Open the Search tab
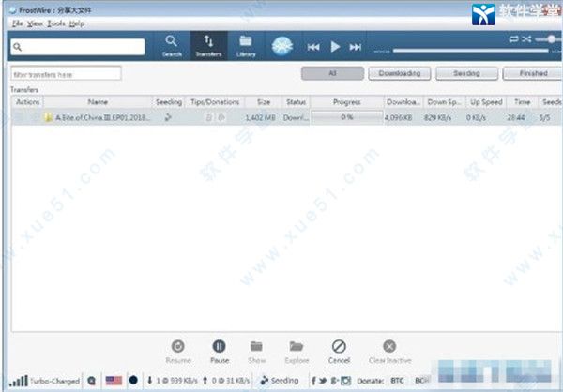This screenshot has width=563, height=392. (171, 45)
